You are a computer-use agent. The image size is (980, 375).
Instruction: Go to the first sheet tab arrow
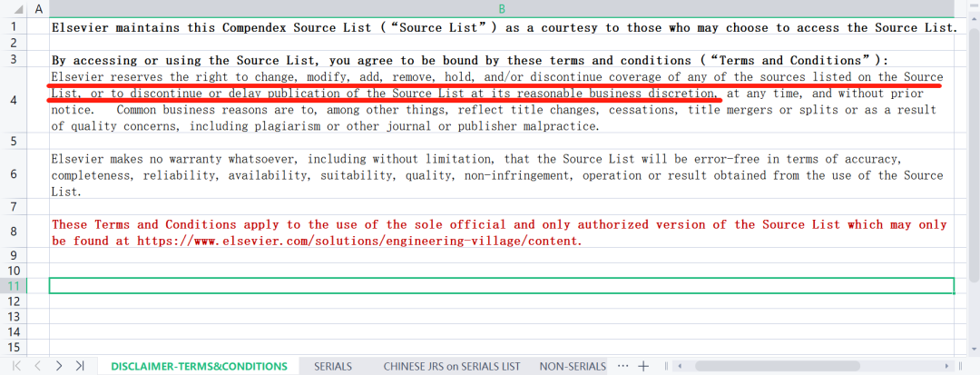[17, 366]
